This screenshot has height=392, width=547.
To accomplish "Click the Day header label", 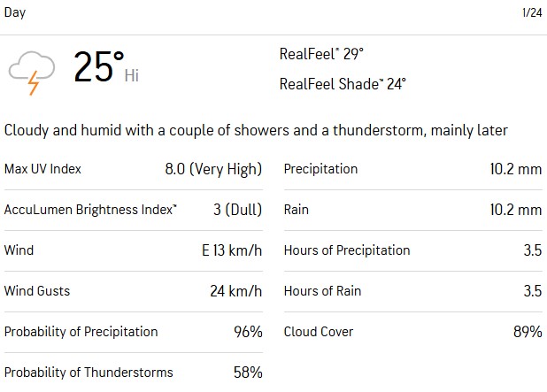I will coord(15,12).
